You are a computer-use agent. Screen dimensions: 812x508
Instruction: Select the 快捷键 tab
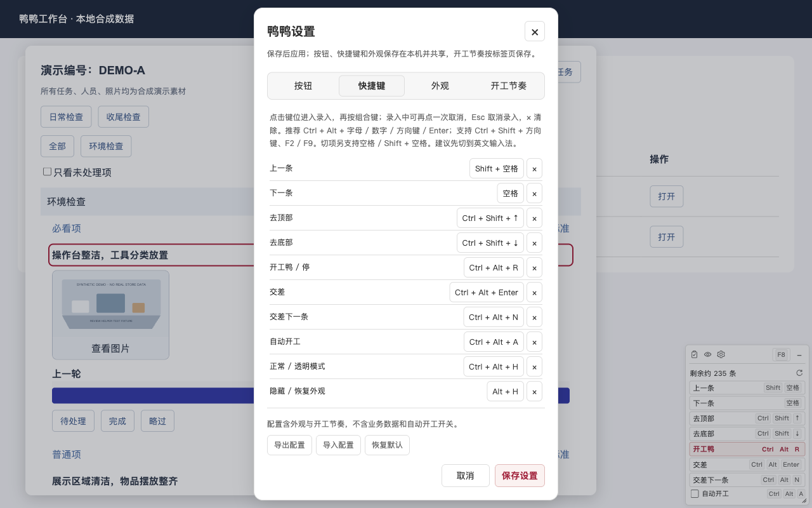(x=372, y=86)
